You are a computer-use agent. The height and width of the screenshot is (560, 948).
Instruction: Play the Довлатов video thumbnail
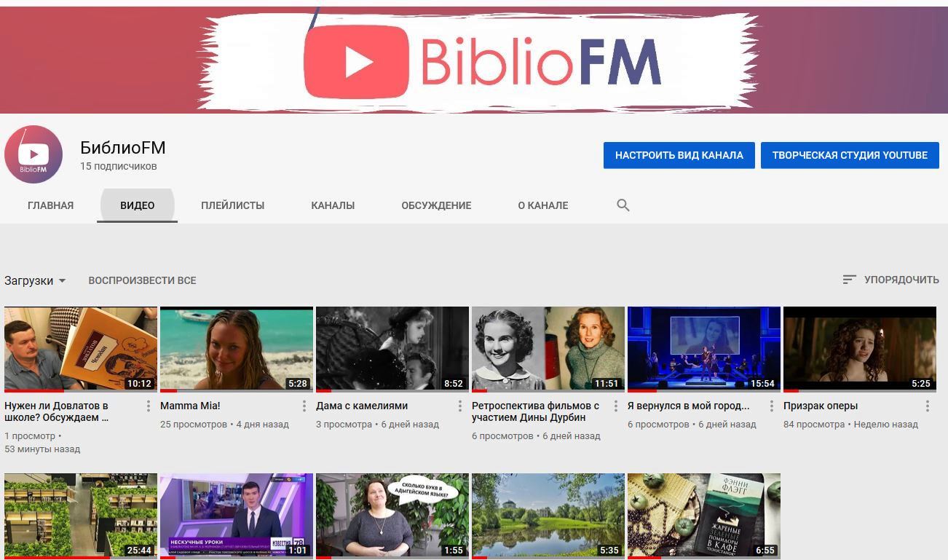81,350
